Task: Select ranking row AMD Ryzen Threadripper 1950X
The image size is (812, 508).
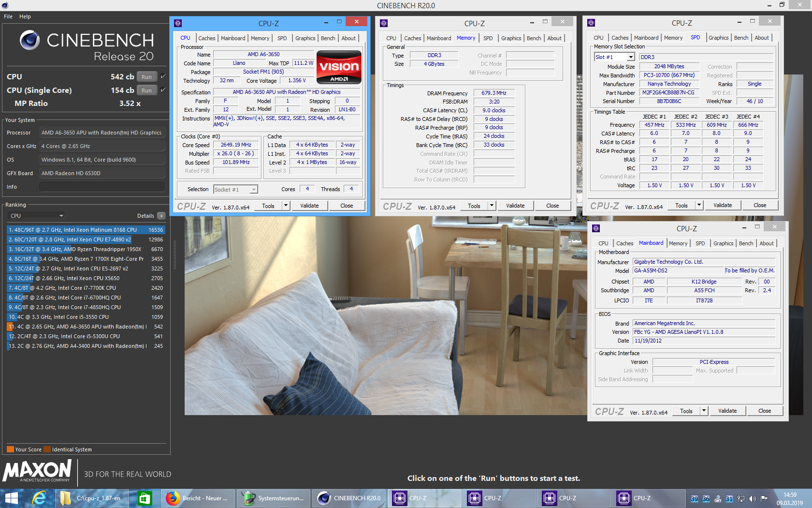Action: coord(86,249)
